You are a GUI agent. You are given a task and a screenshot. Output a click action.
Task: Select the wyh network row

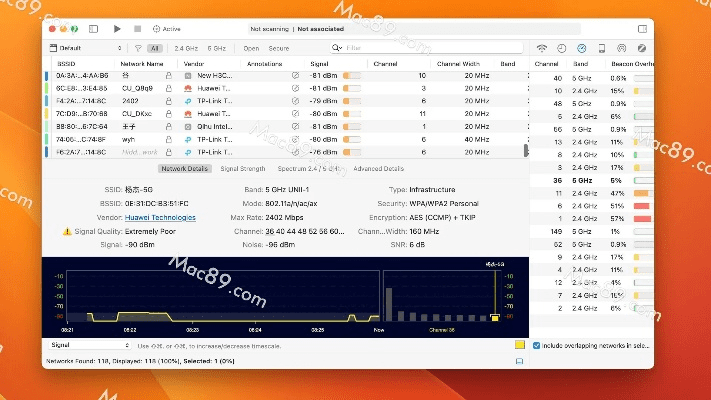[x=287, y=139]
